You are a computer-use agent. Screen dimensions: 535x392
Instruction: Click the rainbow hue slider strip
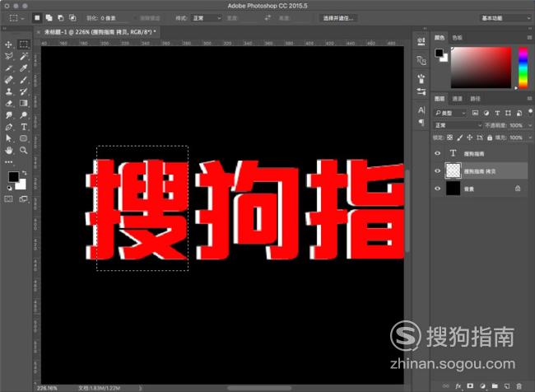523,68
